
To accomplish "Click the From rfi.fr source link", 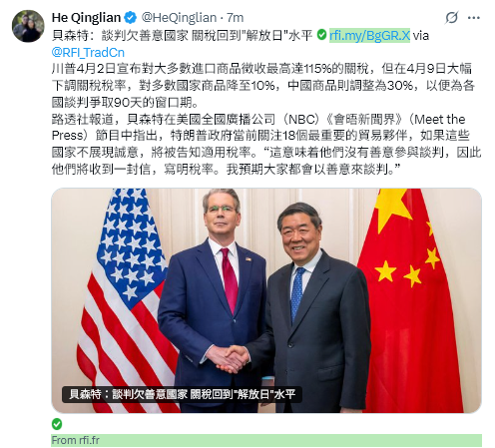I will [76, 440].
